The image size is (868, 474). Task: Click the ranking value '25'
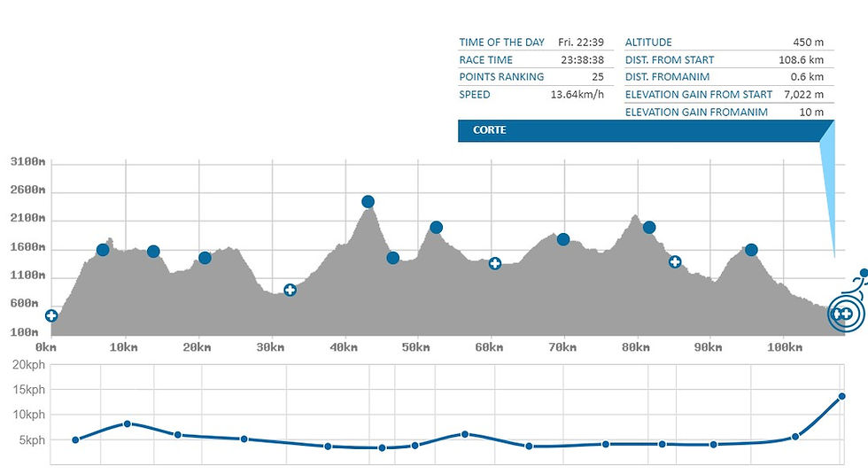598,77
